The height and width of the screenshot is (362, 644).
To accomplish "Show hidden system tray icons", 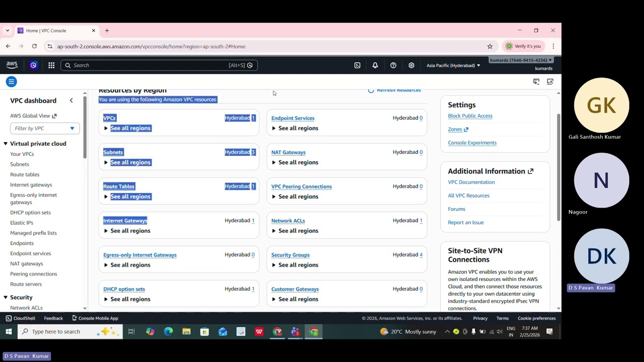I will point(447,332).
